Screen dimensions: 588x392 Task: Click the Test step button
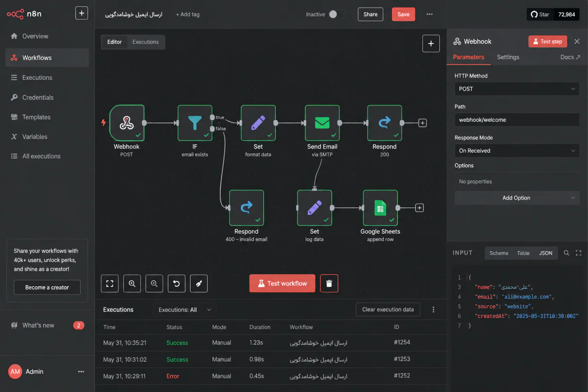click(x=548, y=41)
